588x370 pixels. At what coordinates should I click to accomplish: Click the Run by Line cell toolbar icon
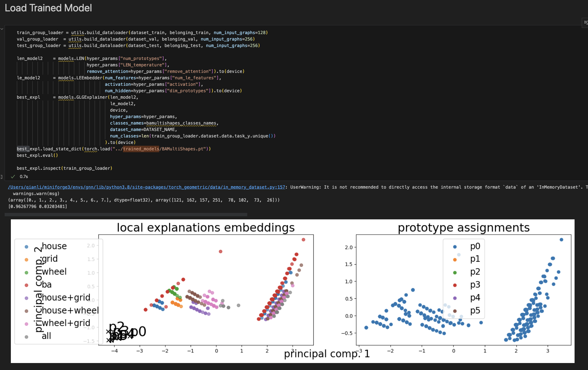[x=585, y=22]
